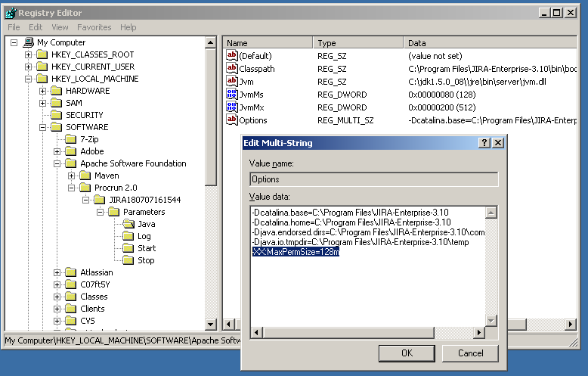Cancel the Edit Multi-String dialog

470,353
